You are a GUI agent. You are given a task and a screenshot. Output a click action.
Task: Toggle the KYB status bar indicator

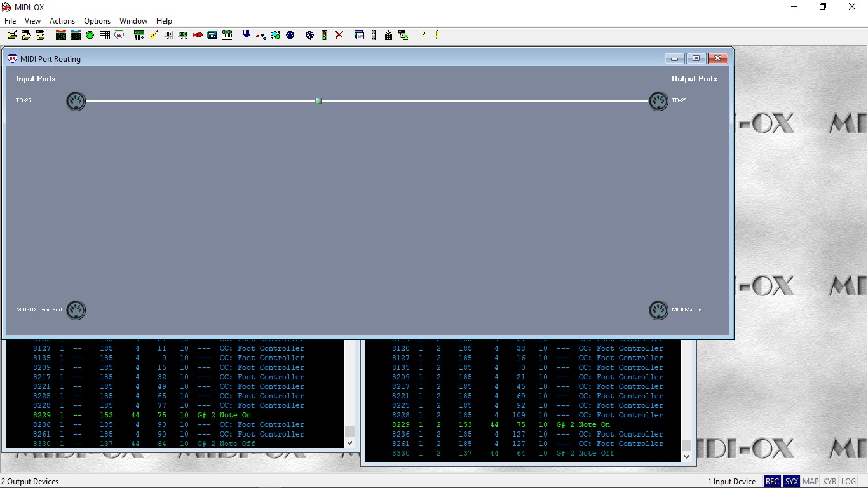(830, 482)
